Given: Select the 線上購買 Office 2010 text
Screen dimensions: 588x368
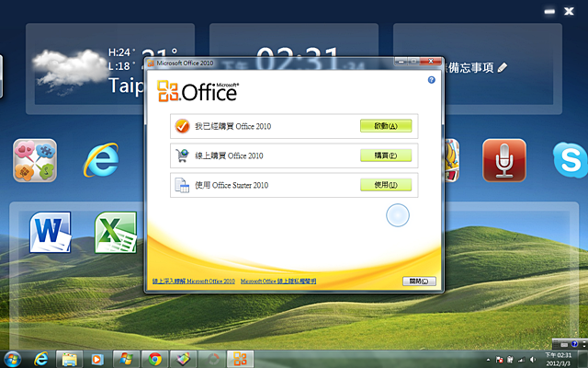Looking at the screenshot, I should click(x=229, y=155).
